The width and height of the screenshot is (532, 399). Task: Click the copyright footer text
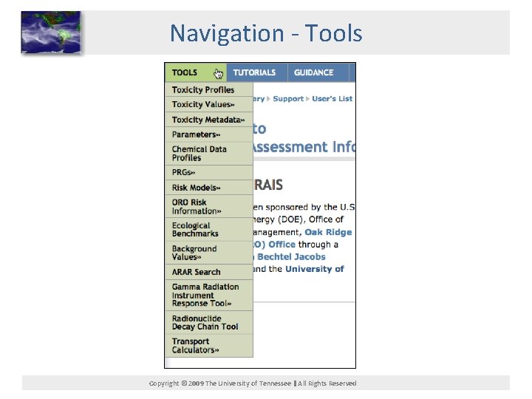[253, 383]
